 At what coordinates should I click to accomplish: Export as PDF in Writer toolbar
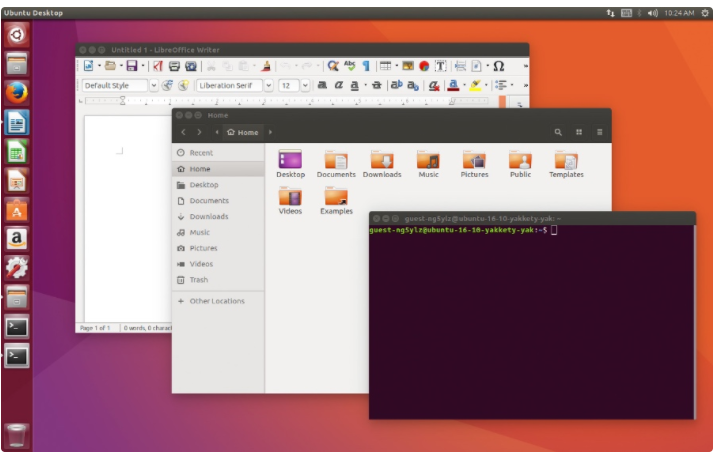[158, 66]
